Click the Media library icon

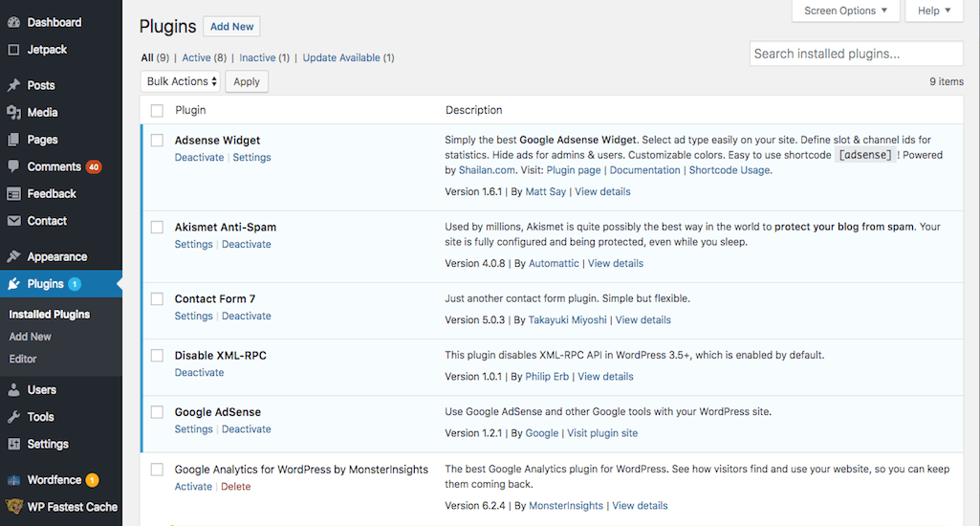pos(13,113)
